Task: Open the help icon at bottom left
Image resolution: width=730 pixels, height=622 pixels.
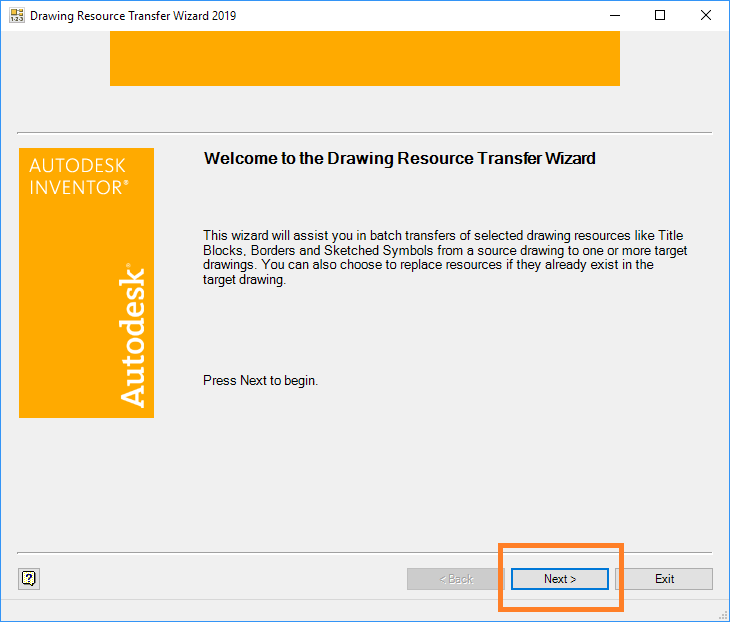Action: click(x=29, y=579)
